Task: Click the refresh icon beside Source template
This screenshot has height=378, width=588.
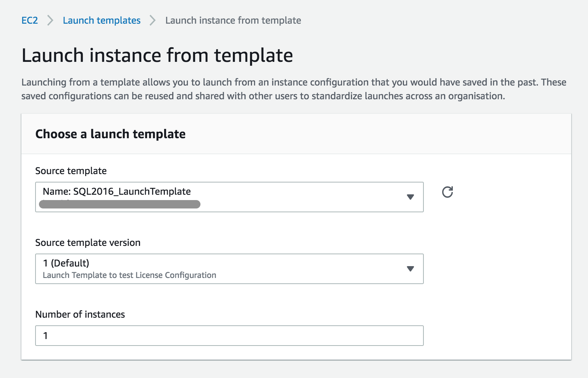Action: [447, 192]
